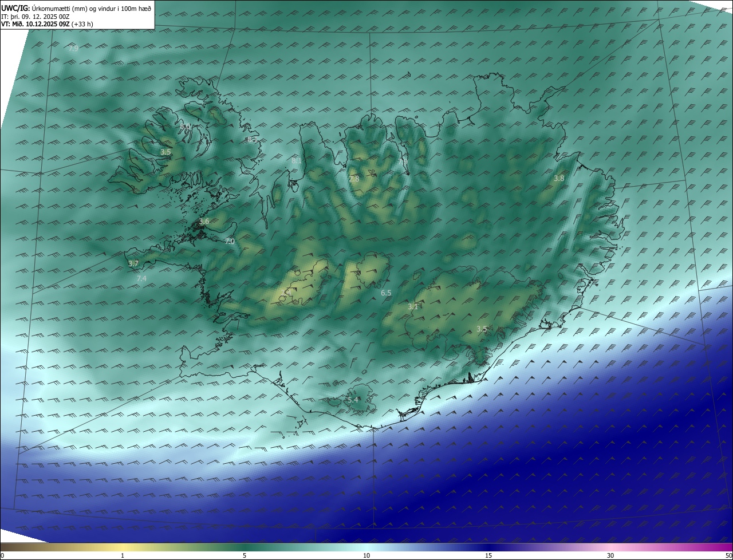The height and width of the screenshot is (560, 733).
Task: Click the 7.4 value label on the map
Action: pyautogui.click(x=141, y=279)
